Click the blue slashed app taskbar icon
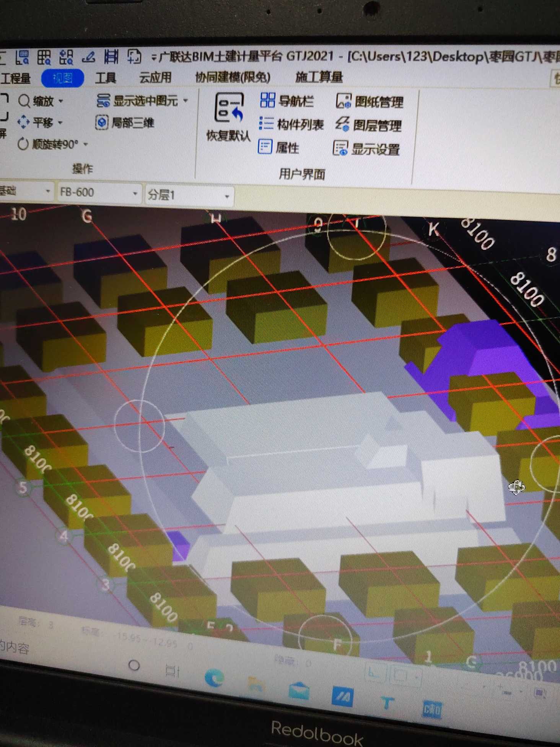 343,697
